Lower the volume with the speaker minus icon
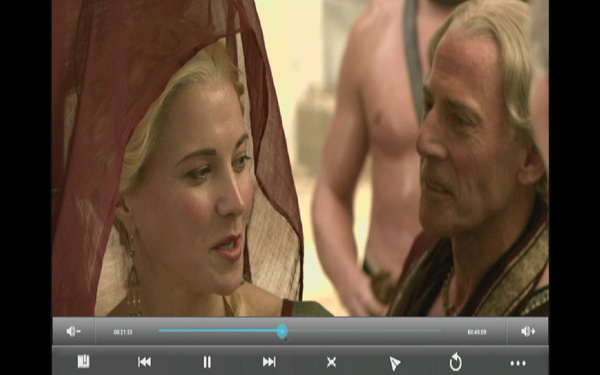Viewport: 600px width, 375px height. (x=73, y=331)
